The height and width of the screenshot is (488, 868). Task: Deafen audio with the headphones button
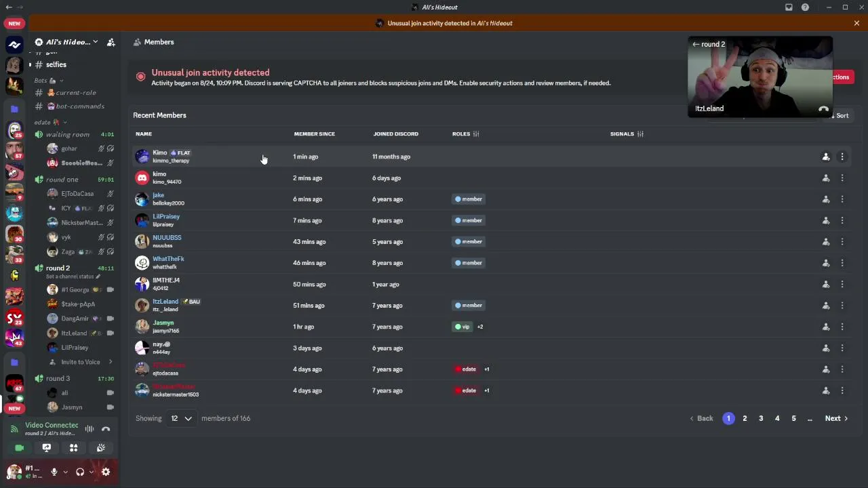[80, 472]
